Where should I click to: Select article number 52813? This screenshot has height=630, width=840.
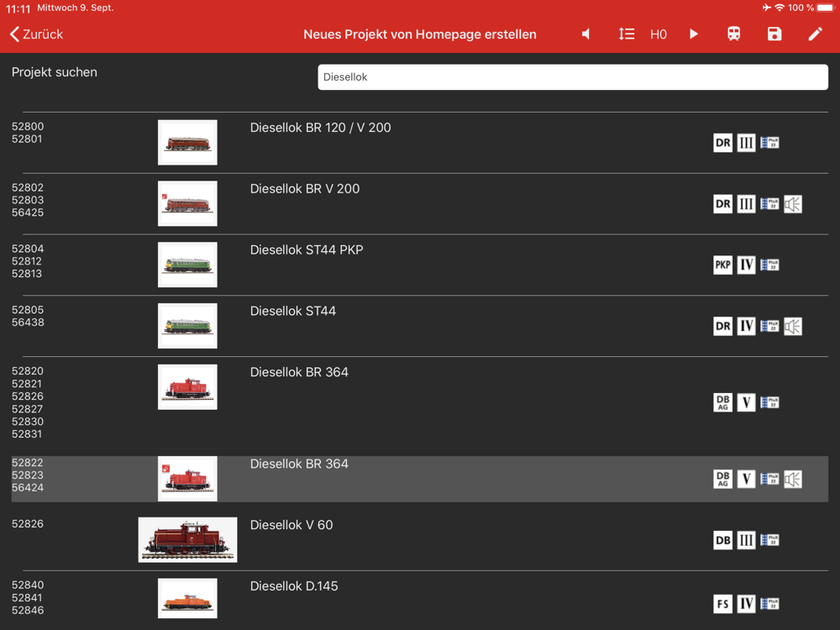tap(27, 274)
